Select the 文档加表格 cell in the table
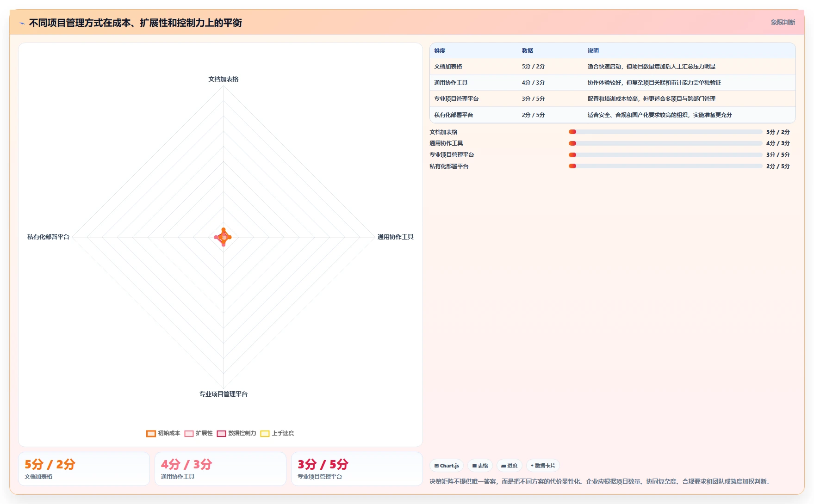 (448, 67)
